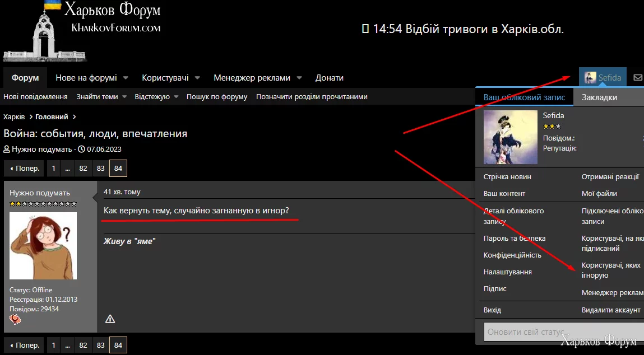Image resolution: width=644 pixels, height=355 pixels.
Task: Open Підпис settings
Action: [x=495, y=289]
